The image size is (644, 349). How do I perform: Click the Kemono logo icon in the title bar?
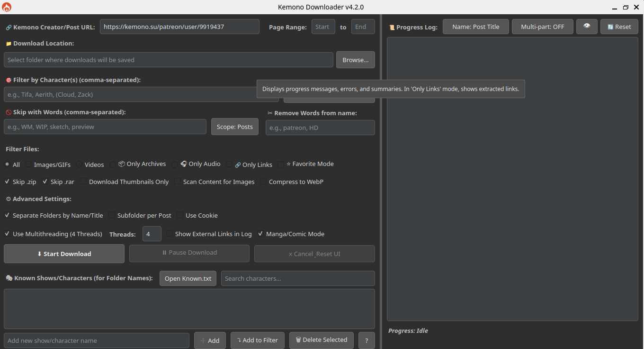pyautogui.click(x=6, y=7)
